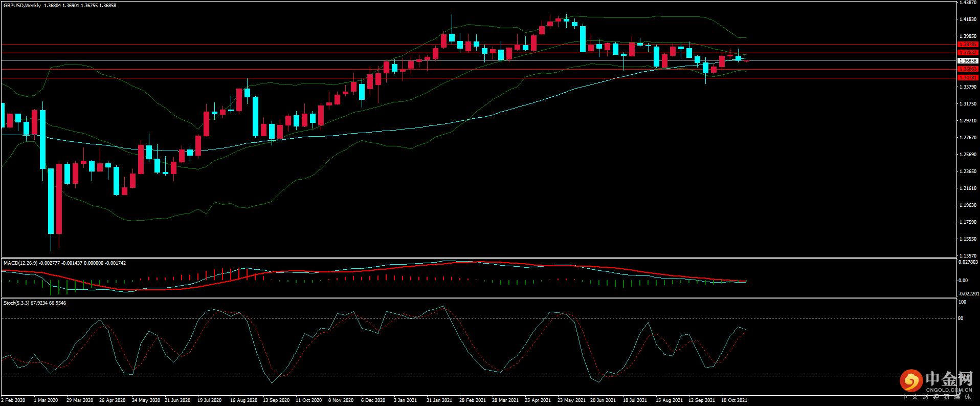The image size is (980, 406).
Task: Click the 1.27670 price axis label
Action: click(x=968, y=138)
